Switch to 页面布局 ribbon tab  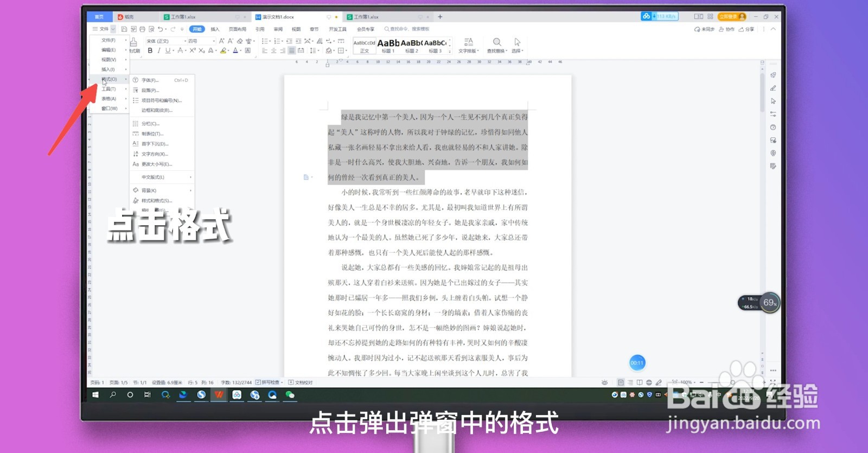point(238,29)
